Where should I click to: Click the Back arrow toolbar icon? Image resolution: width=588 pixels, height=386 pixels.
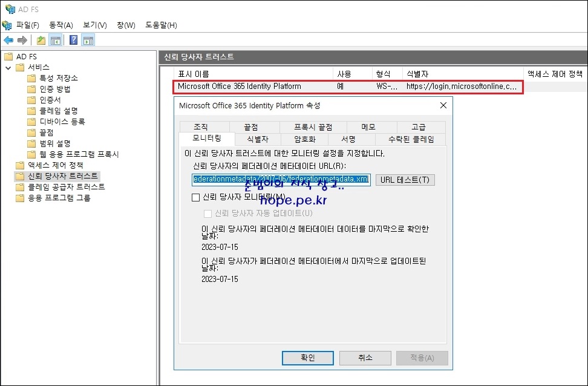(8, 40)
